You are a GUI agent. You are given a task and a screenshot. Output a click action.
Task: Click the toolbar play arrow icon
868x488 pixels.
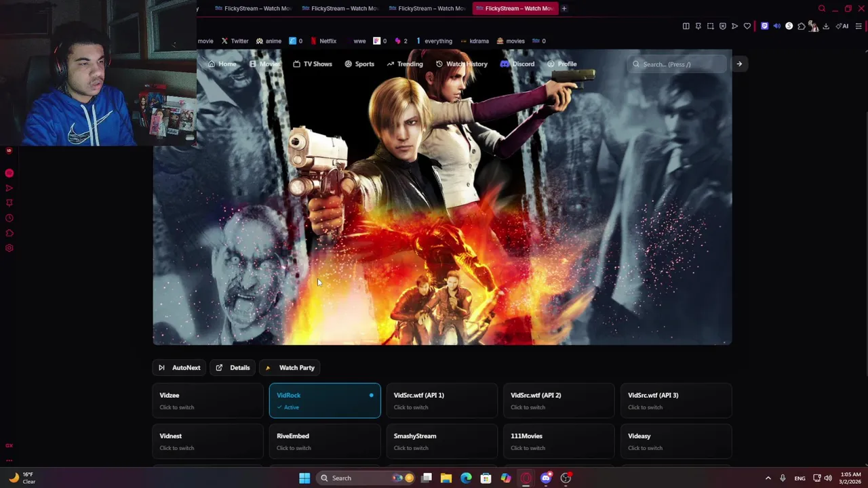click(x=734, y=26)
